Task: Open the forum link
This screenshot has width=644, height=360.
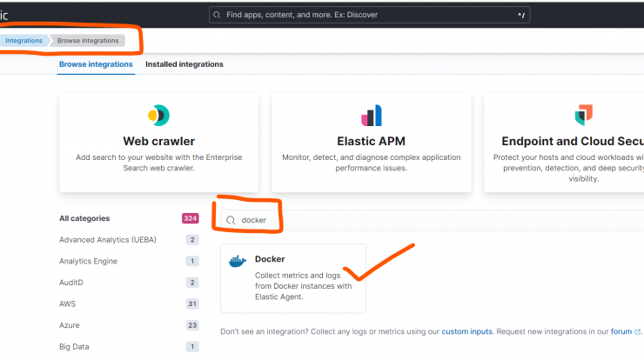Action: tap(621, 331)
